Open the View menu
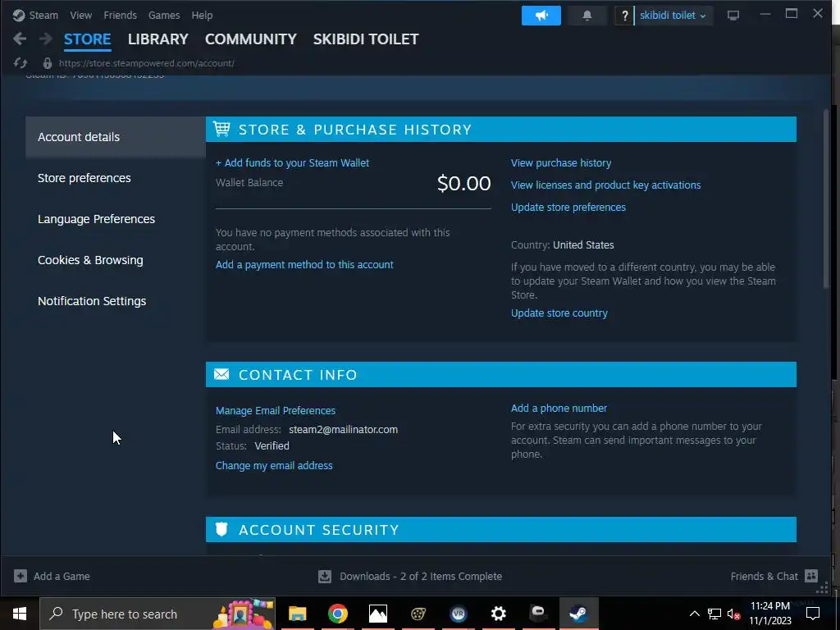 point(81,15)
